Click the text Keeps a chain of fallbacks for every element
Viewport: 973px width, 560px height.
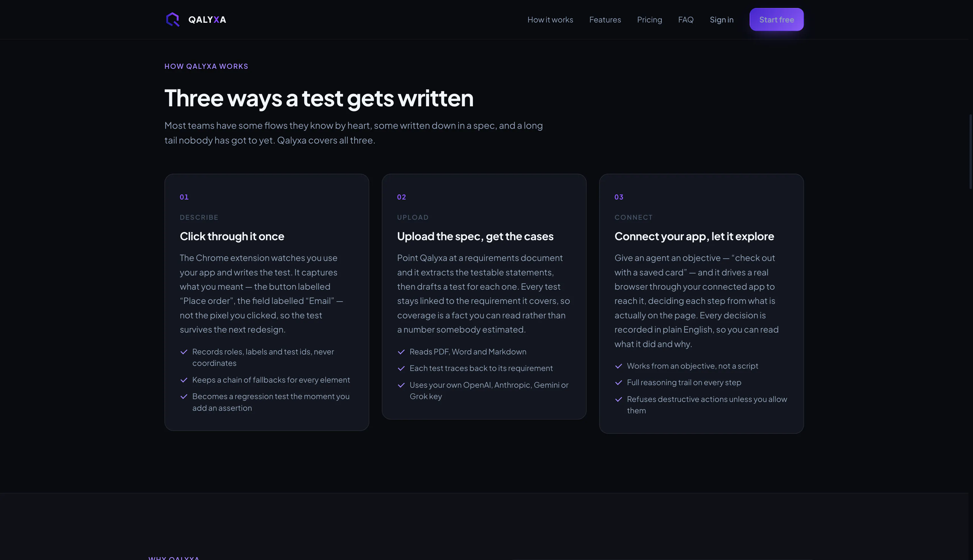tap(271, 380)
